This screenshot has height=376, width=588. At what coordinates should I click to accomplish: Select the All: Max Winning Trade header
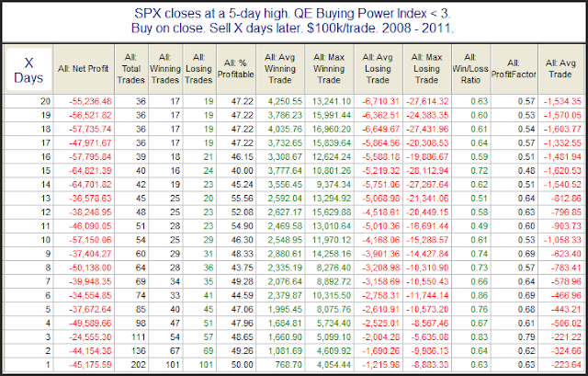point(329,69)
